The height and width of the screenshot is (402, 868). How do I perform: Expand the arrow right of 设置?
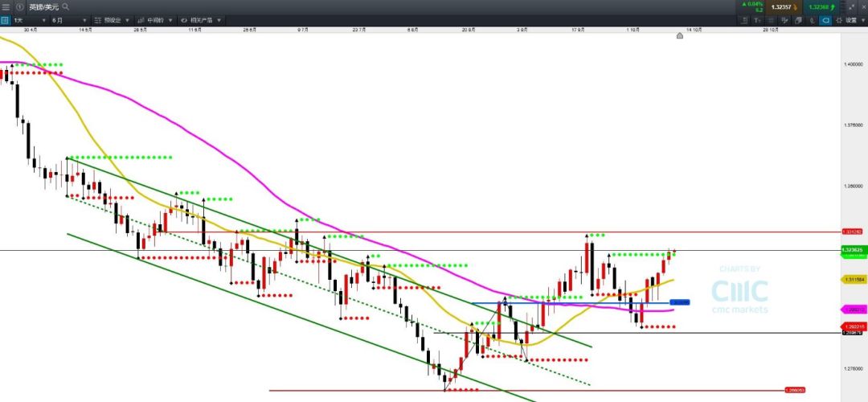(x=862, y=20)
